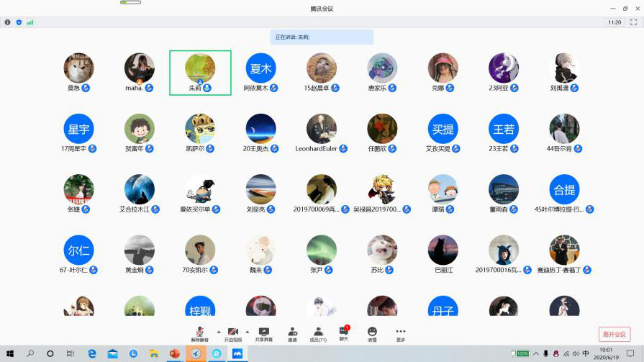This screenshot has width=644, height=362.
Task: Click the blue security shield icon
Action: tap(19, 22)
